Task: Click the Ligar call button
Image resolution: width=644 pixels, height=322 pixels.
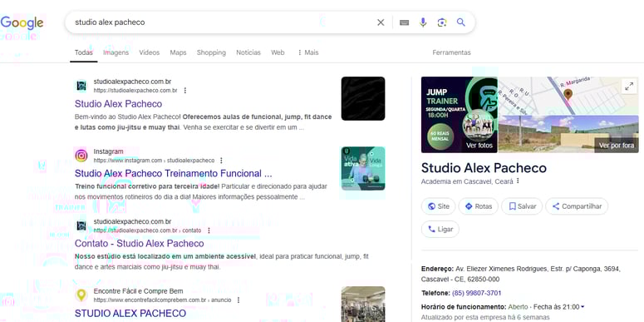Action: coord(440,229)
